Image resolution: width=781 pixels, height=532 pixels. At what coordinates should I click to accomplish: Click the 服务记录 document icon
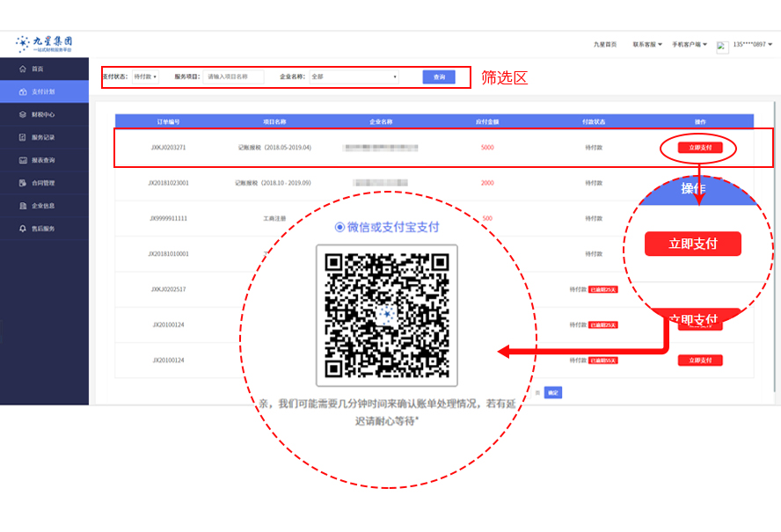click(22, 137)
